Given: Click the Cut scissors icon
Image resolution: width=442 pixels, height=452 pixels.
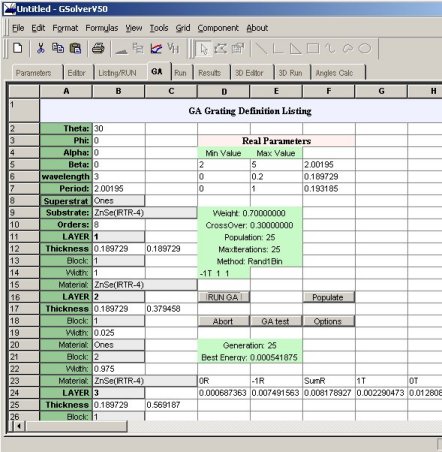Looking at the screenshot, I should [41, 48].
